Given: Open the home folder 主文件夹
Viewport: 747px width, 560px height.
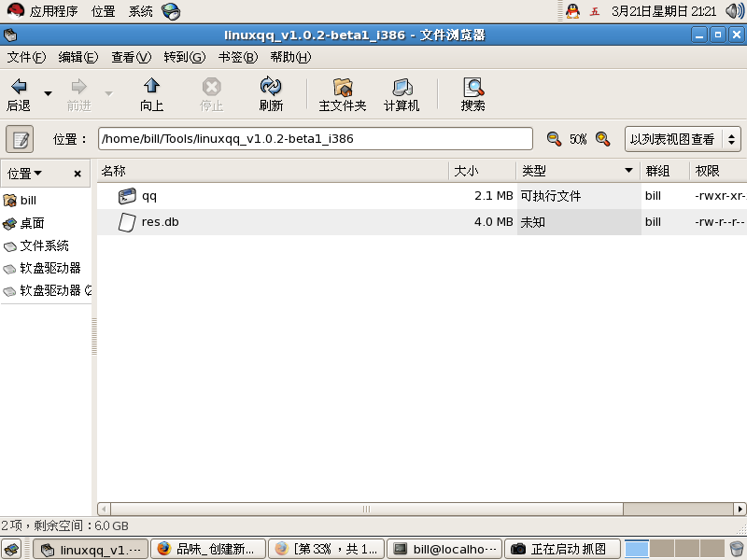Looking at the screenshot, I should (342, 94).
